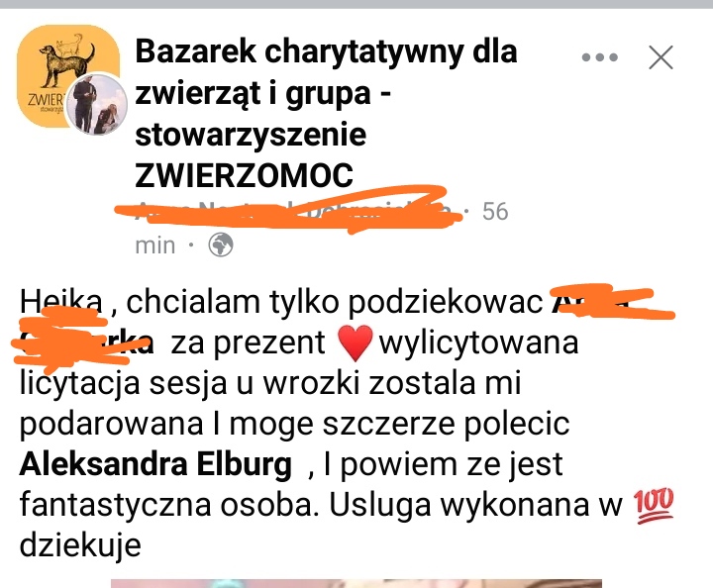Open Aleksandra Elburg's profile link

pos(155,464)
